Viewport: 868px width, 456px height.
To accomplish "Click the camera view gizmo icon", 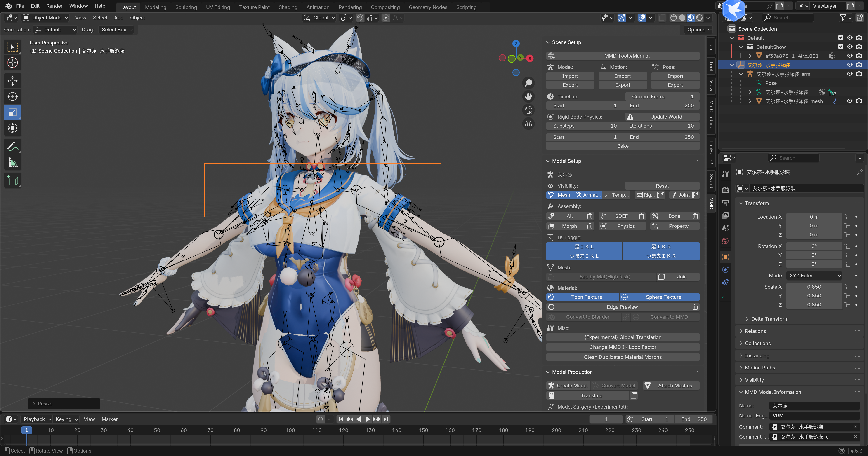I will pos(528,110).
